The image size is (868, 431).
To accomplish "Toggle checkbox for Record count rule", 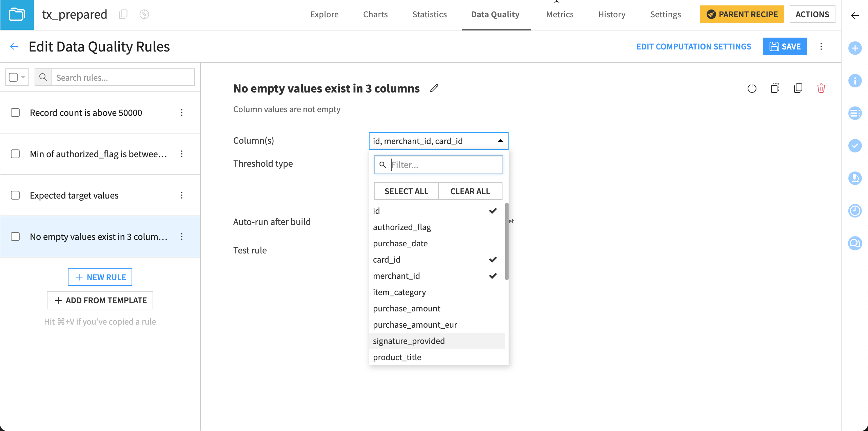I will pos(16,112).
